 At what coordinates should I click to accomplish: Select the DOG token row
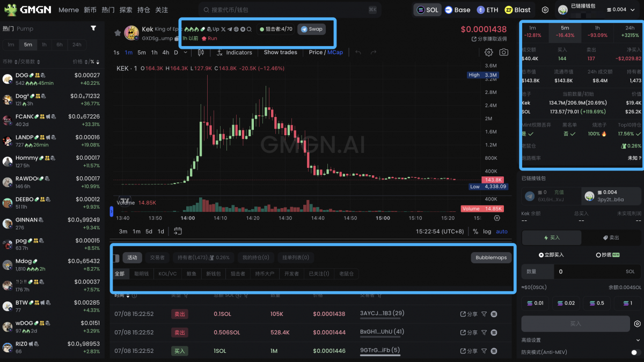pos(52,79)
